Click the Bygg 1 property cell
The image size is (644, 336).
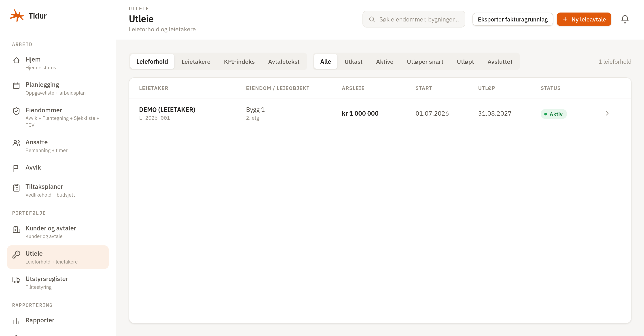pyautogui.click(x=255, y=110)
